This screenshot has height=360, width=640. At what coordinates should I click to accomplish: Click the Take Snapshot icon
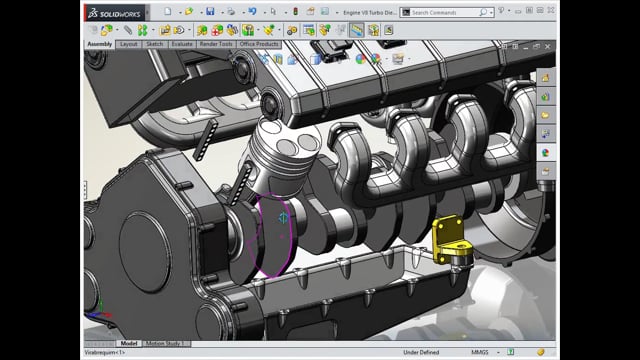[x=388, y=30]
